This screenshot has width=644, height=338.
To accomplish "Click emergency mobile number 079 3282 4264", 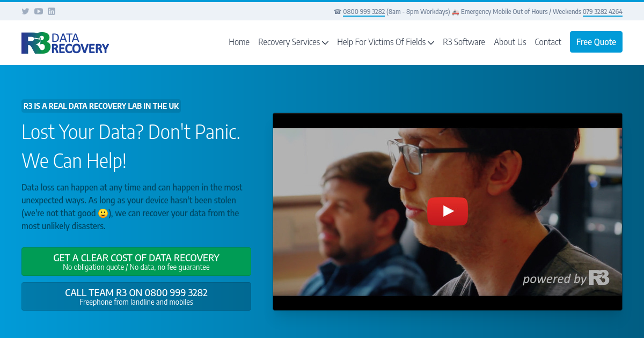I will [x=602, y=12].
